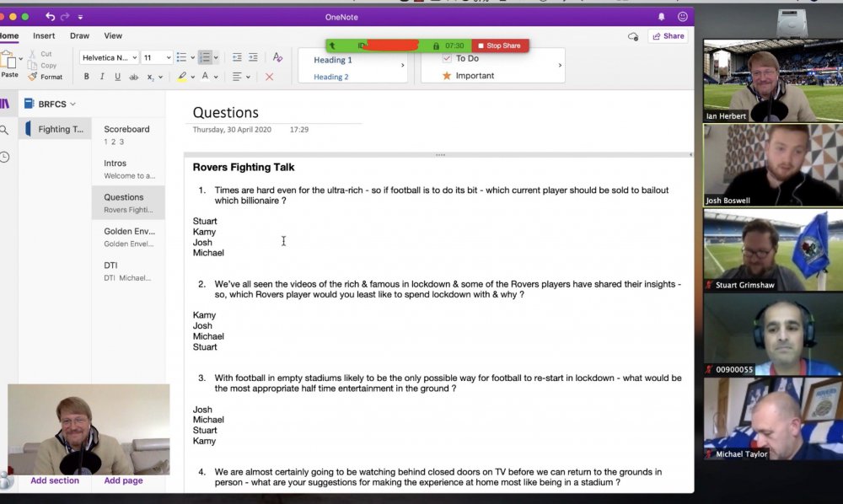
Task: Click the Redo arrow in the title bar
Action: [65, 17]
